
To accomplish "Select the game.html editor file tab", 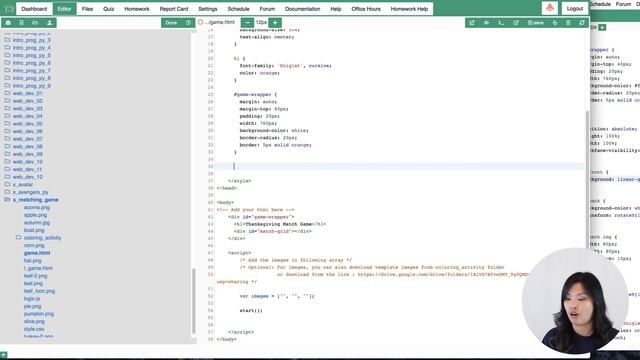I will point(219,22).
